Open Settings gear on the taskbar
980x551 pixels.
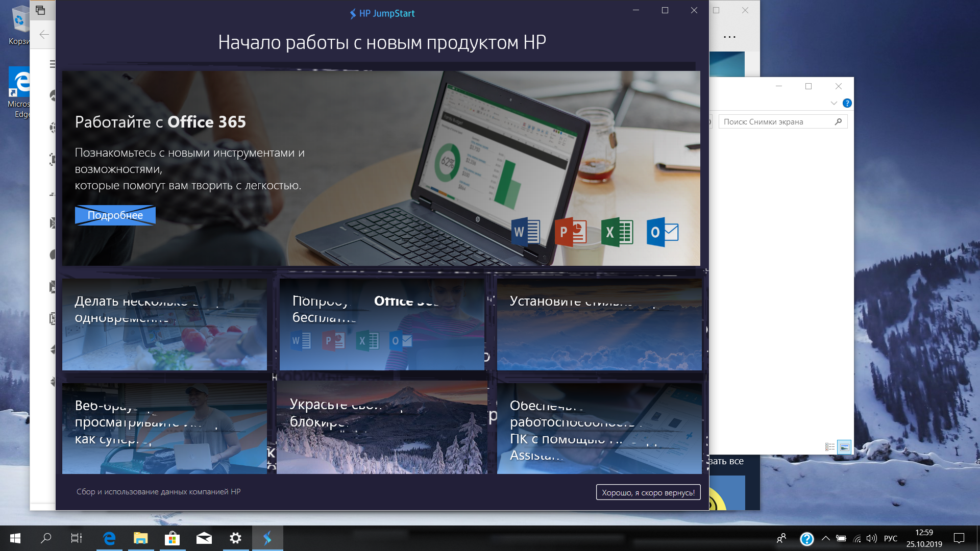[x=235, y=538]
